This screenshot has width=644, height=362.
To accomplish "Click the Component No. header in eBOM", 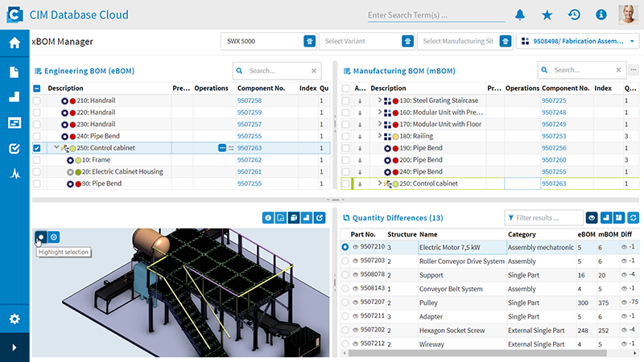I will (261, 88).
